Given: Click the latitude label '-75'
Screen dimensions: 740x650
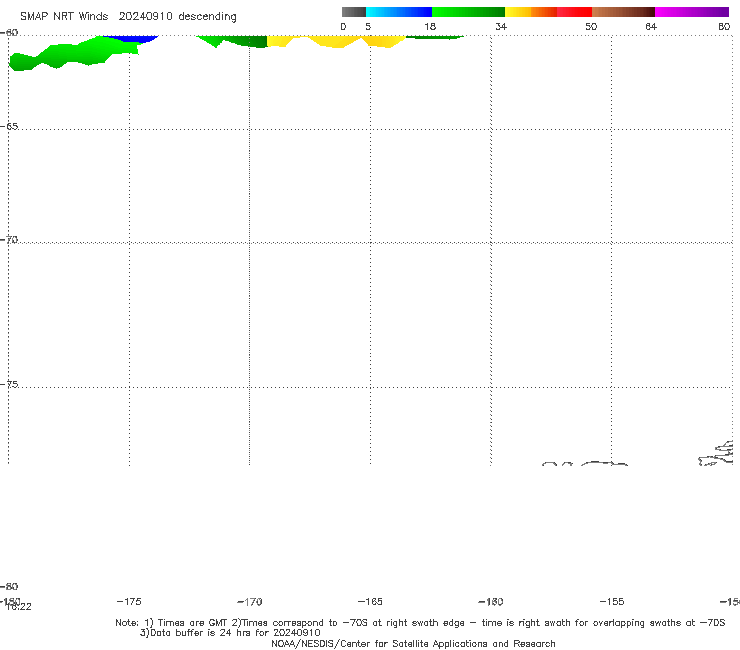Looking at the screenshot, I should tap(9, 384).
